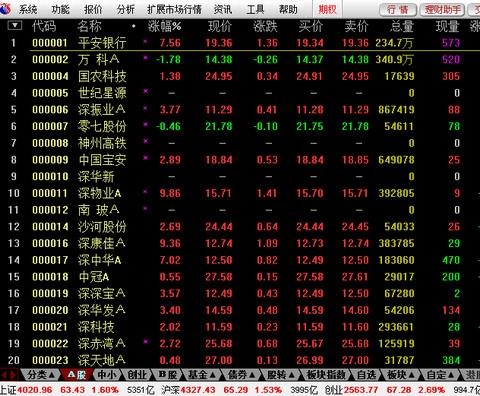Select stock row 深康佳A
The height and width of the screenshot is (396, 480).
[240, 243]
